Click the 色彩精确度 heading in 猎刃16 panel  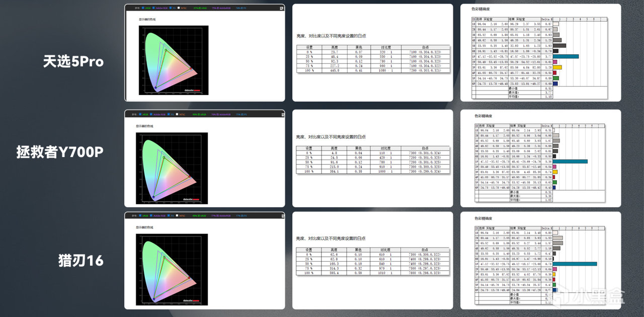click(485, 218)
